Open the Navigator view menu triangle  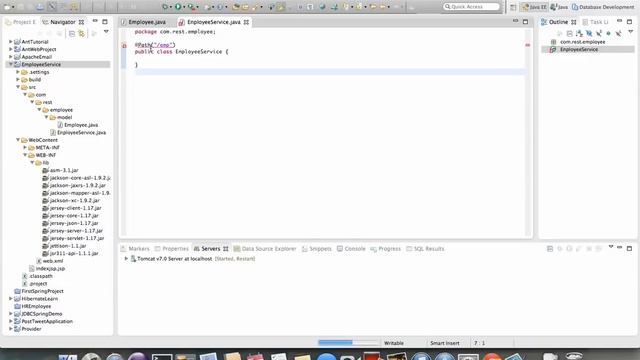tap(106, 32)
